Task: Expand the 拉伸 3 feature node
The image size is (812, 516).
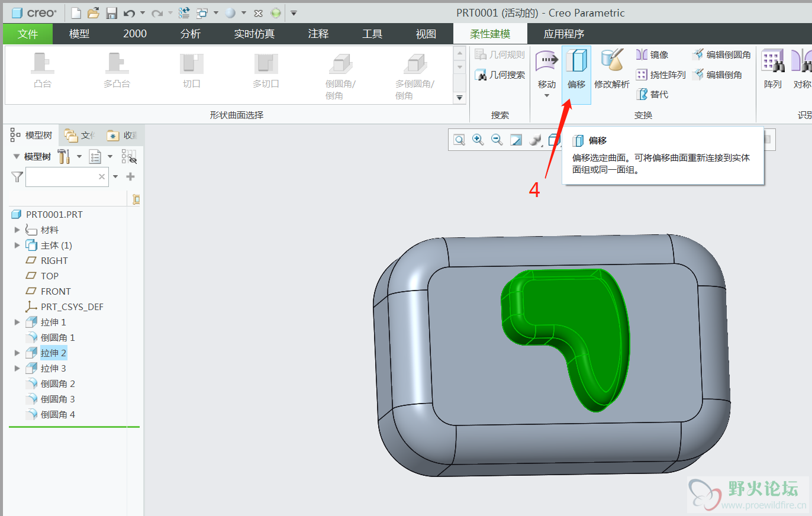Action: tap(17, 368)
